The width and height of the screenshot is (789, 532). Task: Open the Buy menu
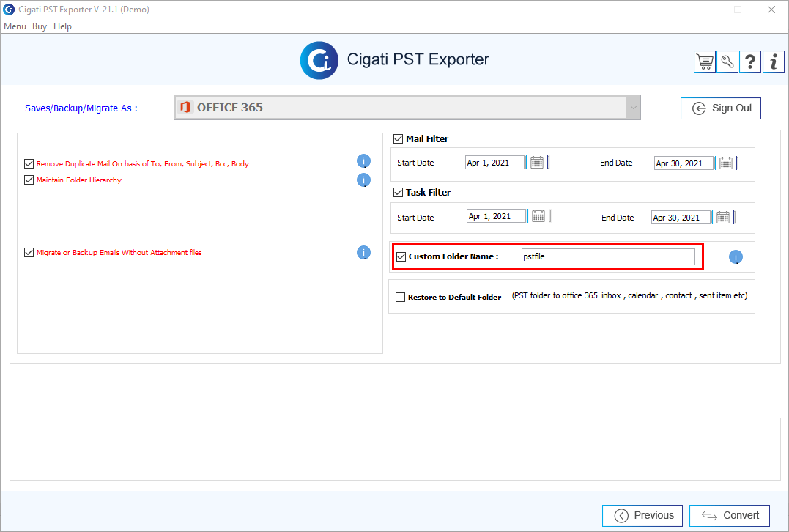(40, 26)
